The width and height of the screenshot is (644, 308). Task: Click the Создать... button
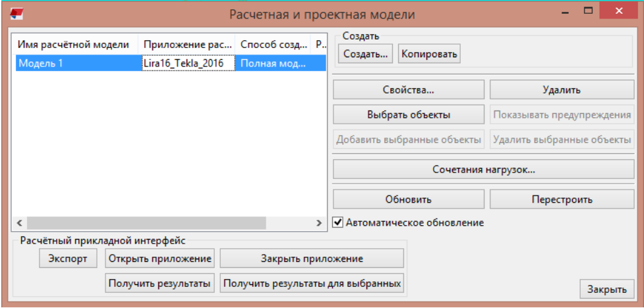tap(365, 54)
